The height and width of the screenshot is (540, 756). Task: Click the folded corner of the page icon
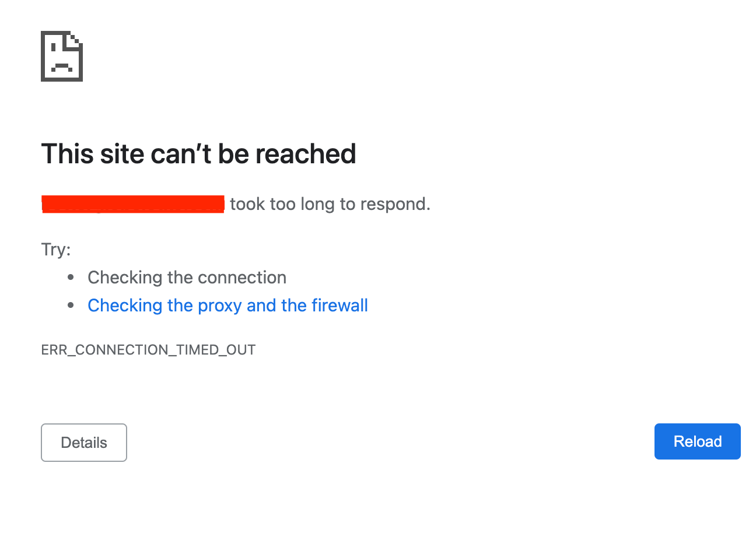click(75, 40)
